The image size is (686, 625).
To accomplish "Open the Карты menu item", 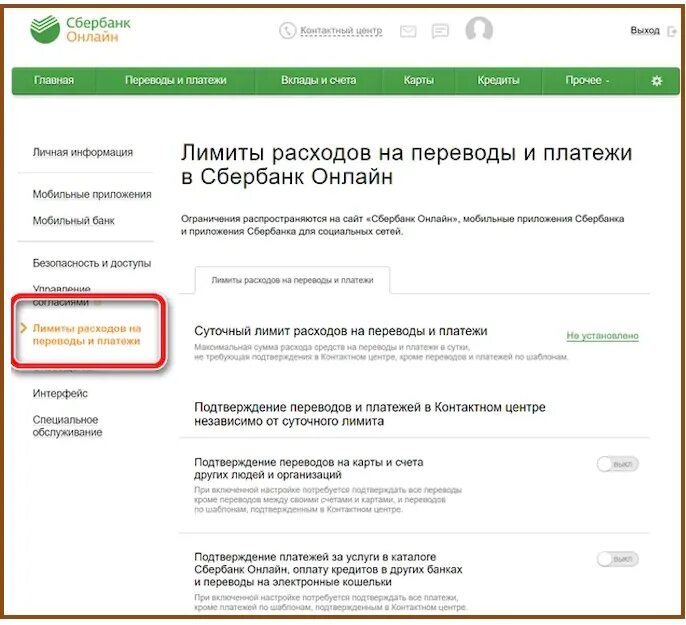I will point(419,80).
